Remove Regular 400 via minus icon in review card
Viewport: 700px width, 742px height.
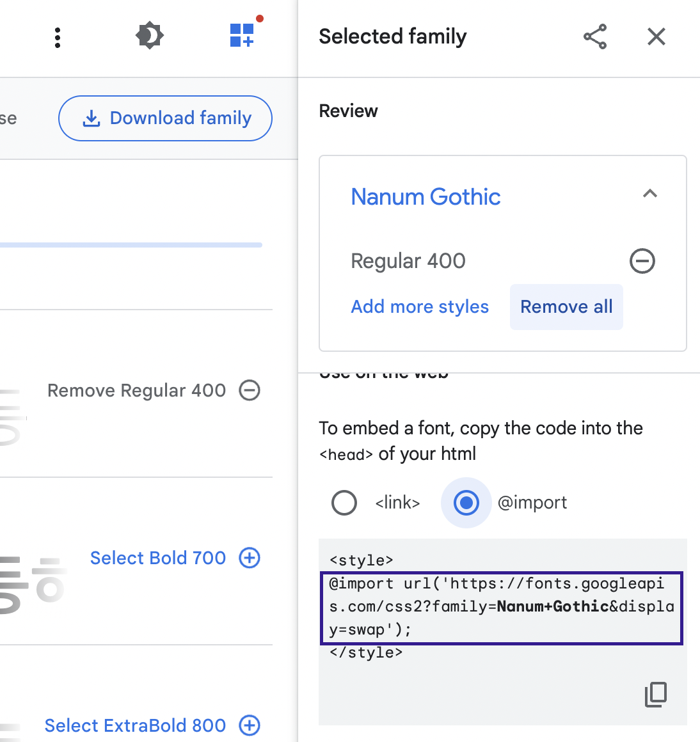coord(642,261)
